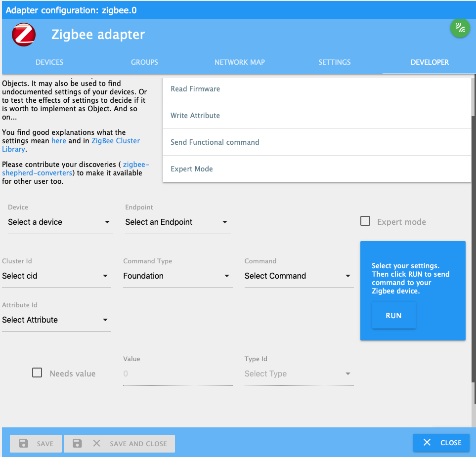Open the ZigBee Cluster Library link
Screen dimensions: 476x457
coord(71,145)
